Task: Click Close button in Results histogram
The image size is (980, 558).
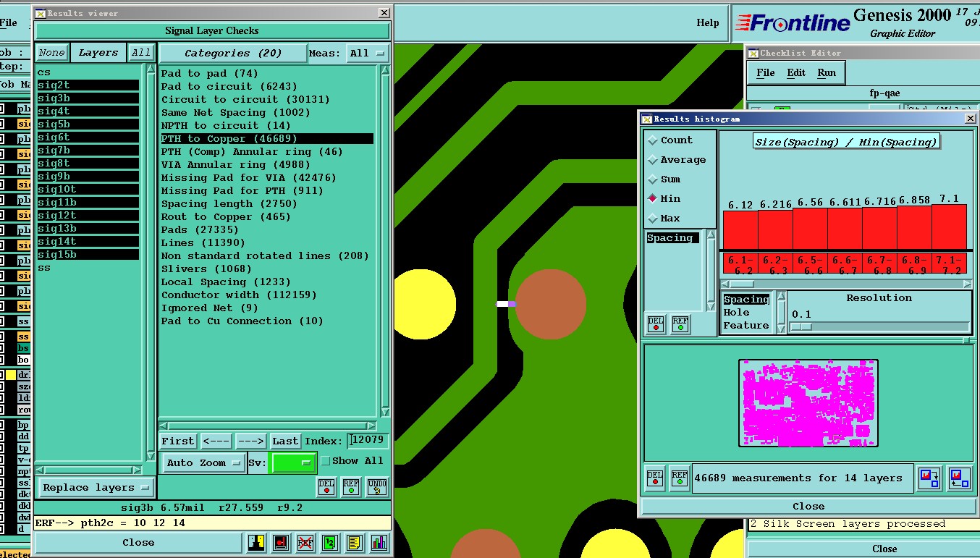Action: [808, 506]
